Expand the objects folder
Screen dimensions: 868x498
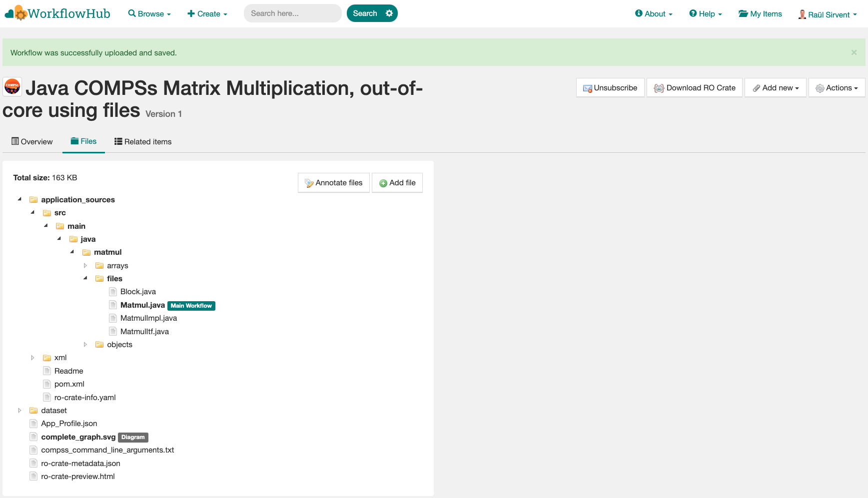[x=85, y=344]
